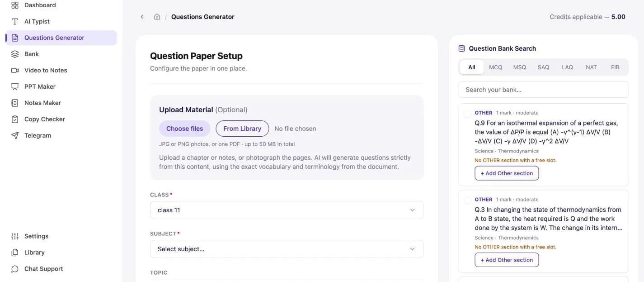Select the All filter tab
Screen dimensions: 644x282
[472, 67]
